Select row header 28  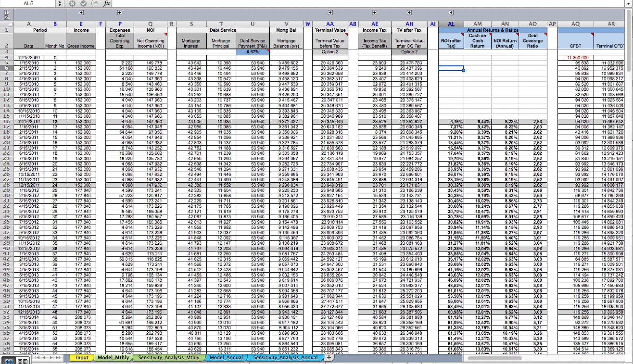pyautogui.click(x=7, y=185)
